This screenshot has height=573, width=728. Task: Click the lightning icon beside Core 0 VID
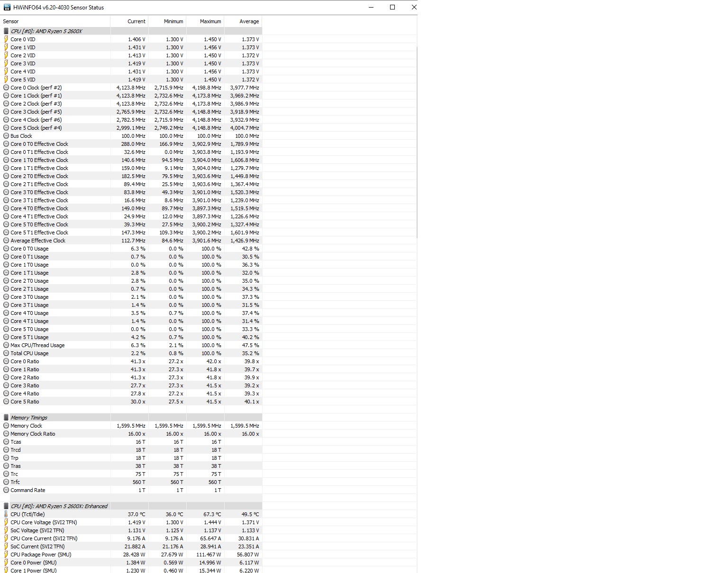(x=6, y=39)
